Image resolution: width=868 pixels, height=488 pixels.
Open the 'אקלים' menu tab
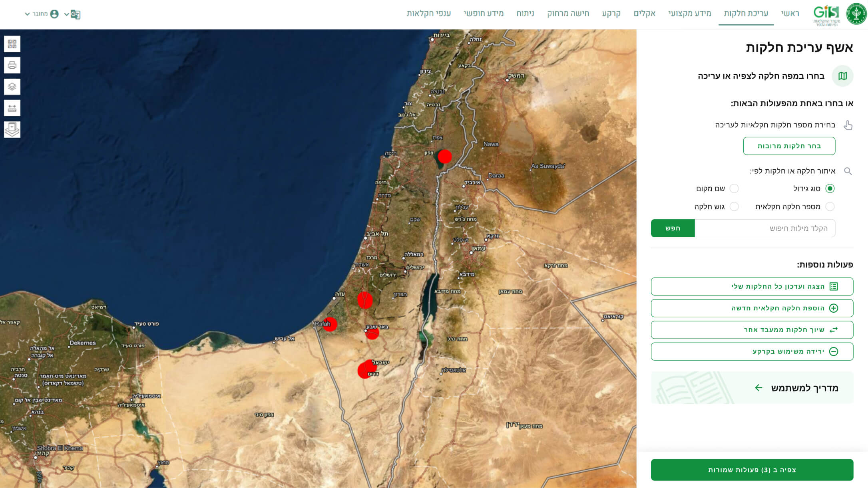(x=644, y=14)
